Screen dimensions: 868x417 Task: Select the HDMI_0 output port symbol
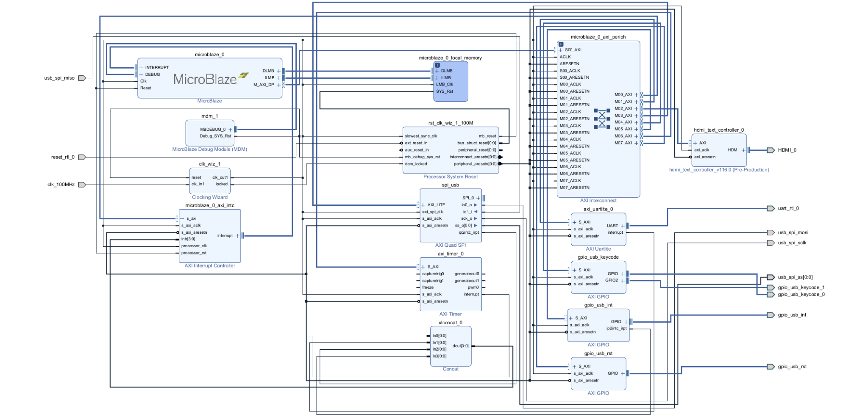771,150
